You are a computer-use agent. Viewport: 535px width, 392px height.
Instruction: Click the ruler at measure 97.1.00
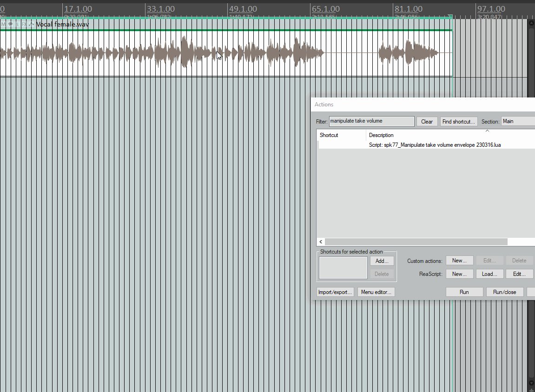491,9
